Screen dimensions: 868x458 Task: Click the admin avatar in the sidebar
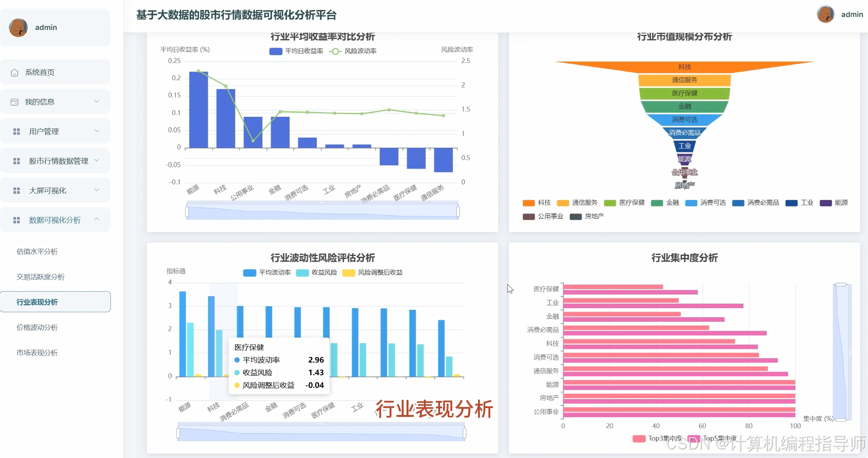point(18,27)
